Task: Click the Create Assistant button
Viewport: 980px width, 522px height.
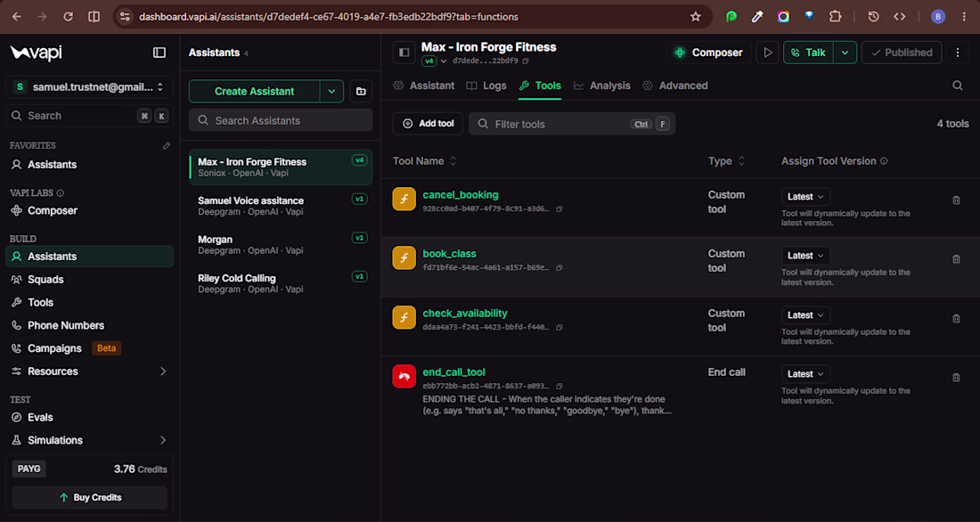Action: pyautogui.click(x=255, y=91)
